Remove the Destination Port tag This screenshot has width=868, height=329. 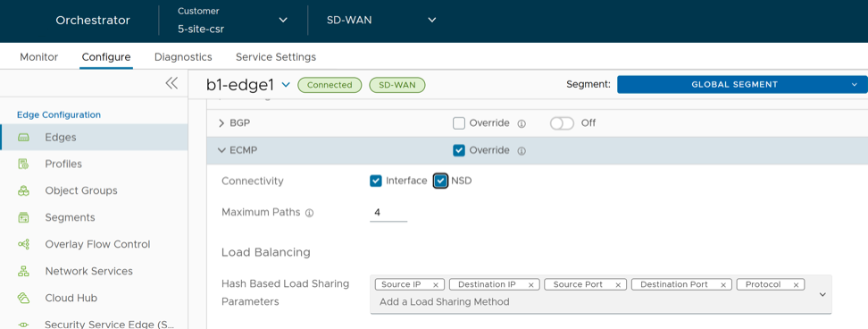point(722,284)
